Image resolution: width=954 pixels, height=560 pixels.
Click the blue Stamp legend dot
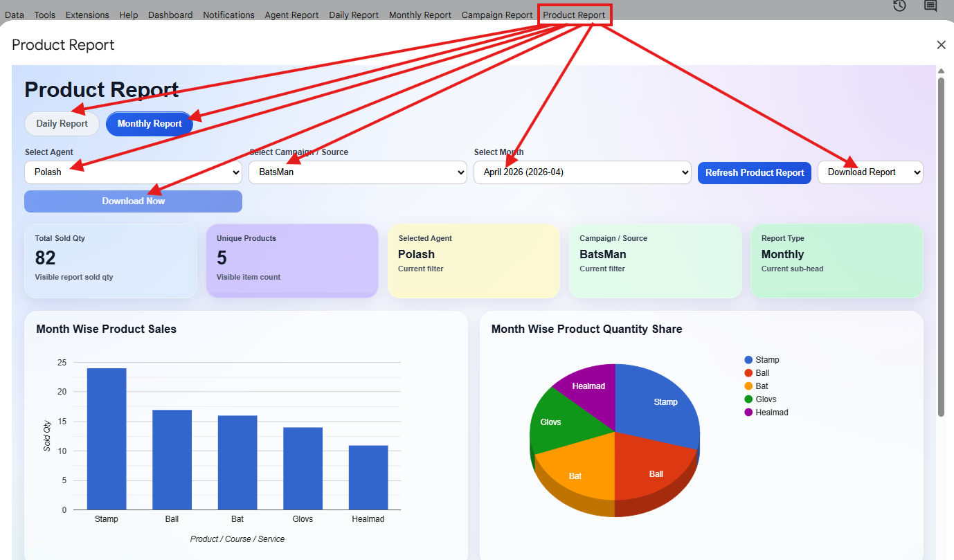click(748, 360)
